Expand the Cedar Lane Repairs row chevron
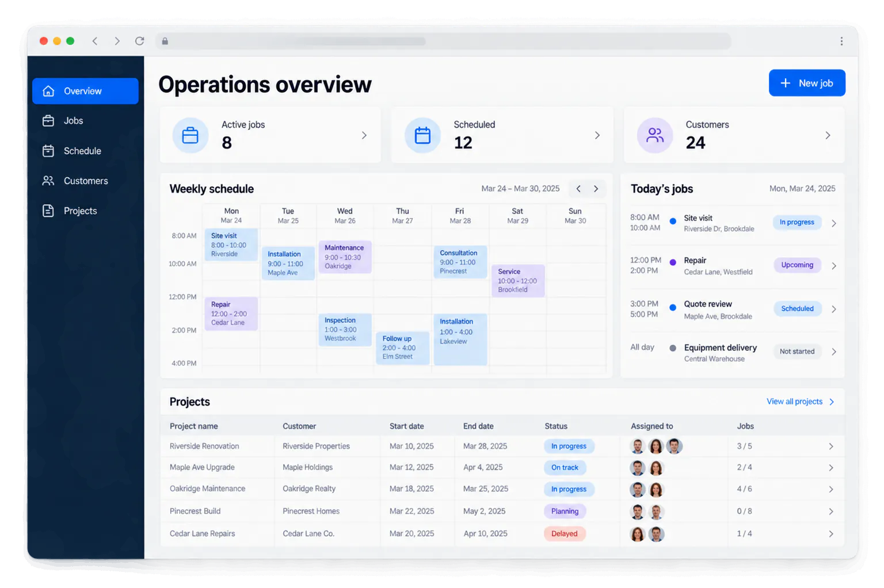Viewport: 884px width, 588px height. point(831,534)
